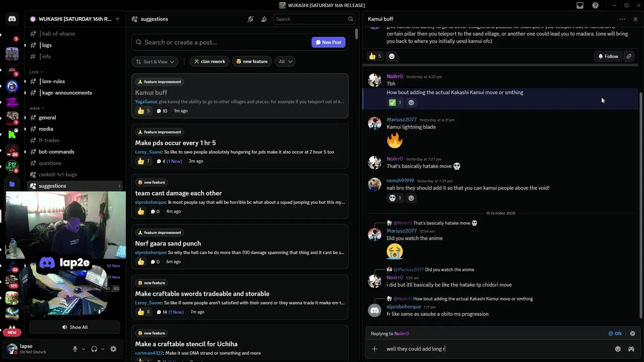This screenshot has width=644, height=362.
Task: Filter posts by the clan rework tag
Action: coord(209,61)
